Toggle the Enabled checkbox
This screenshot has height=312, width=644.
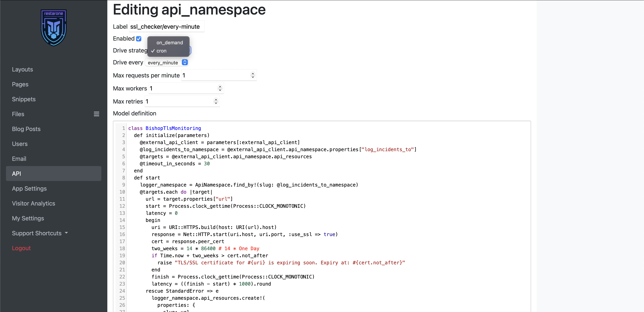tap(139, 39)
